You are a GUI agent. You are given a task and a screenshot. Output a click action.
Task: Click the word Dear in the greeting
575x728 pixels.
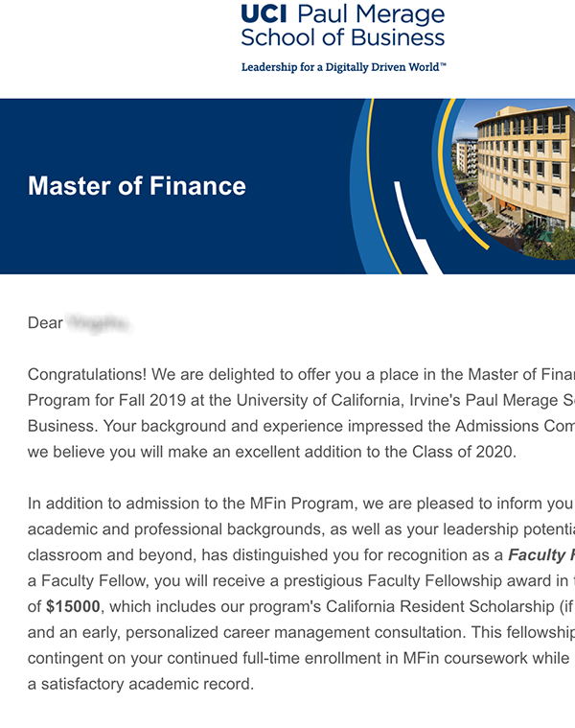click(x=45, y=323)
